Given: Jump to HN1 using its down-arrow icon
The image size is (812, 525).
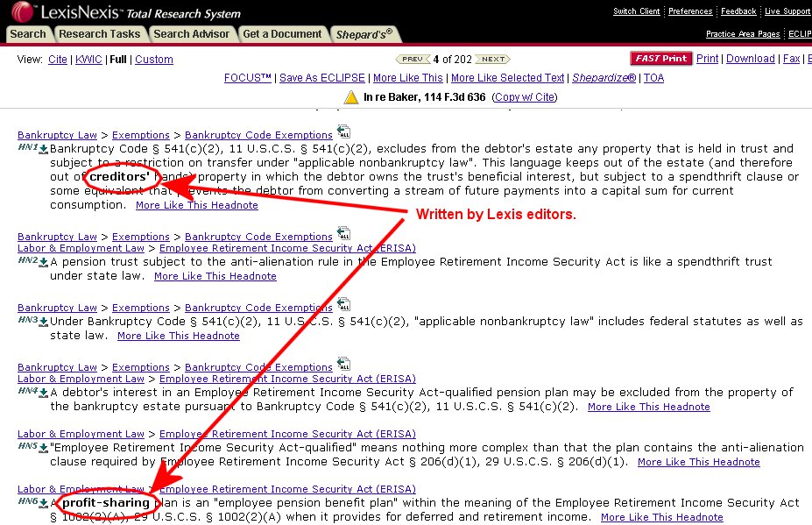Looking at the screenshot, I should click(44, 150).
